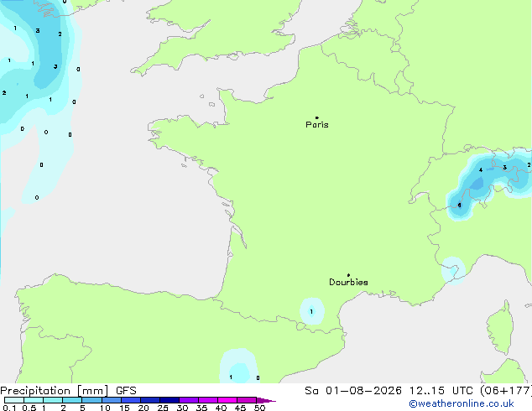
Task: Select the 45–50 mm legend color swatch
Action: pos(247,400)
